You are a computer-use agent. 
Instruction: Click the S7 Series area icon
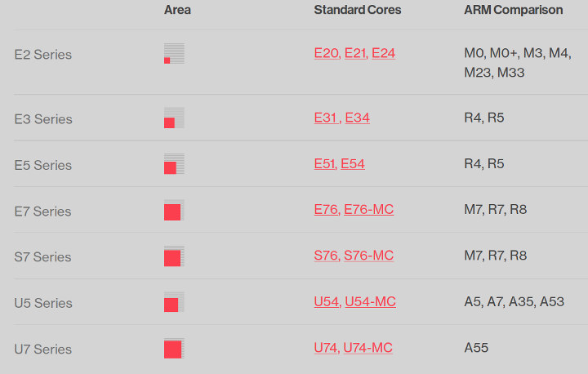click(174, 256)
